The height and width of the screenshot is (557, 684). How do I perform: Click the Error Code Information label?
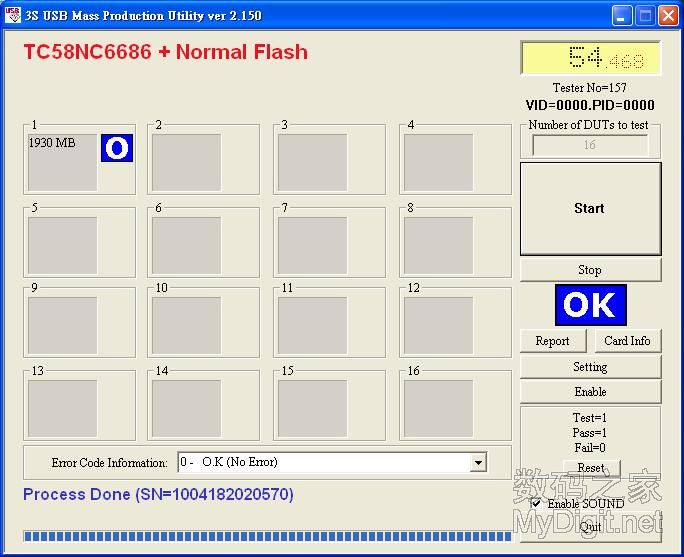(x=109, y=463)
